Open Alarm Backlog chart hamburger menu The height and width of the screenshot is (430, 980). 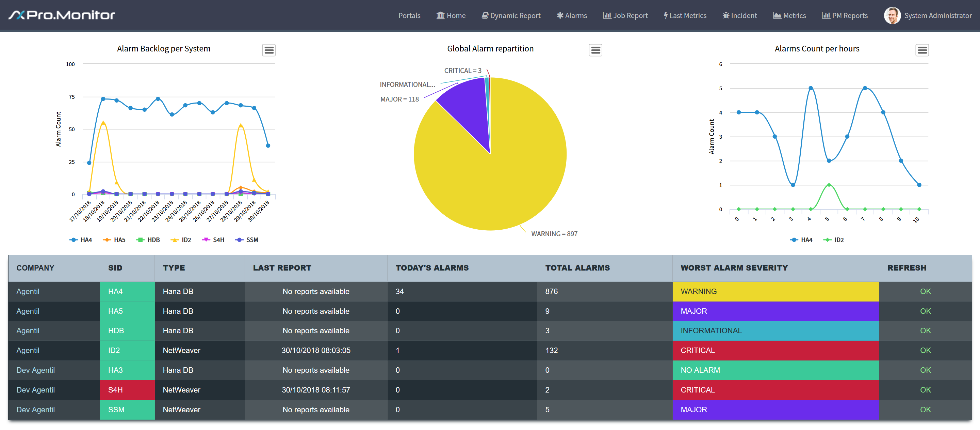(x=268, y=50)
